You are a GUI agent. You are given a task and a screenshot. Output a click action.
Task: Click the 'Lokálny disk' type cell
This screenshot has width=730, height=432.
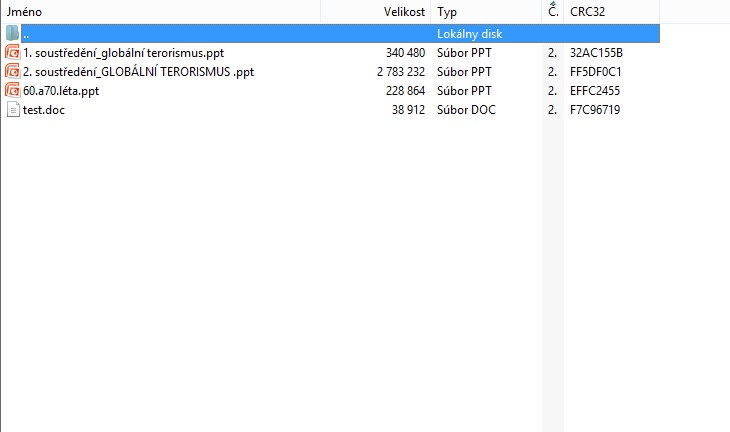point(469,34)
